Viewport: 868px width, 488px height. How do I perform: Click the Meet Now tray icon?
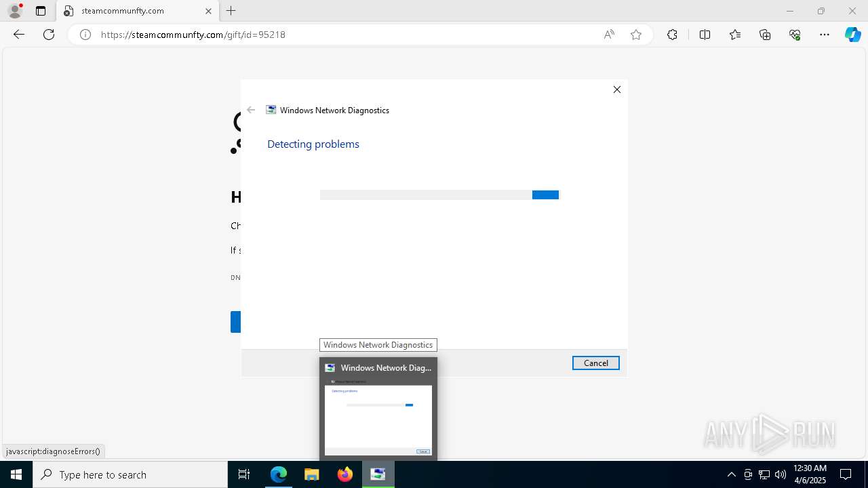pyautogui.click(x=748, y=474)
